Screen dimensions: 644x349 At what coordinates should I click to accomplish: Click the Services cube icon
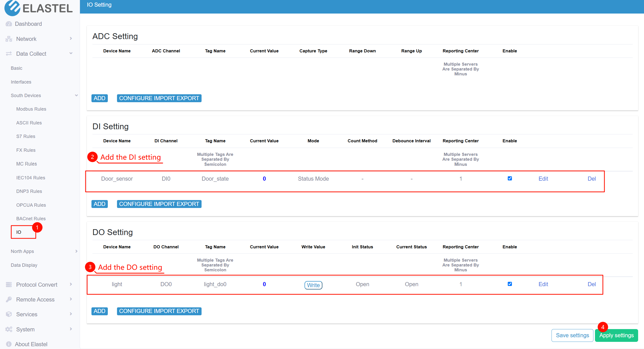click(x=9, y=314)
